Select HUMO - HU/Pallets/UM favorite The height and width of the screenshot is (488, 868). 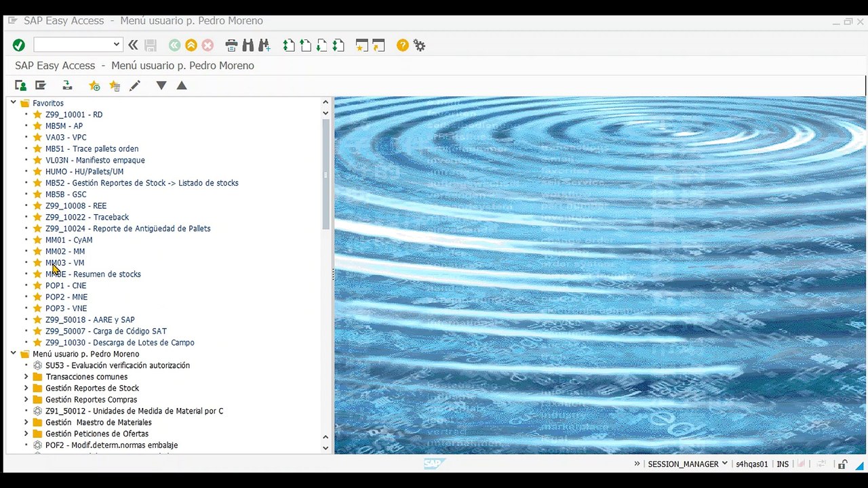coord(84,171)
